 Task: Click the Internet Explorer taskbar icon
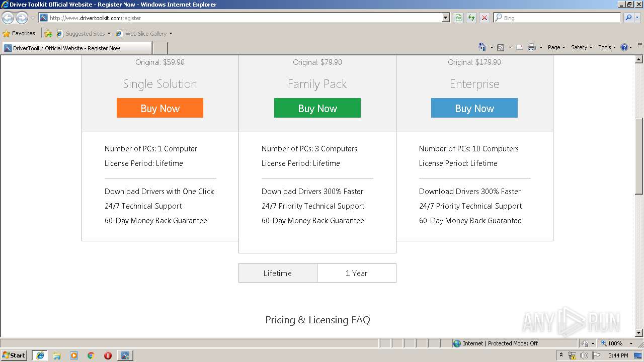pyautogui.click(x=40, y=355)
